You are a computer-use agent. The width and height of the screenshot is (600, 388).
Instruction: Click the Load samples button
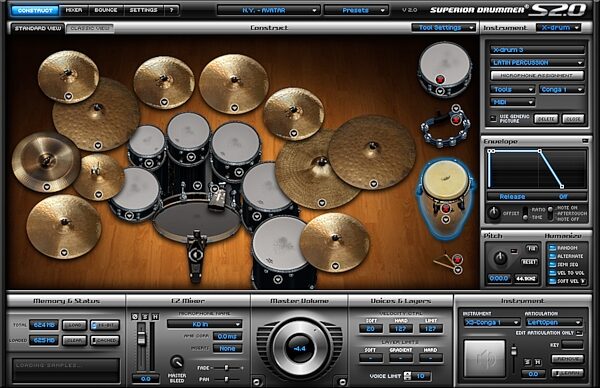click(x=75, y=325)
